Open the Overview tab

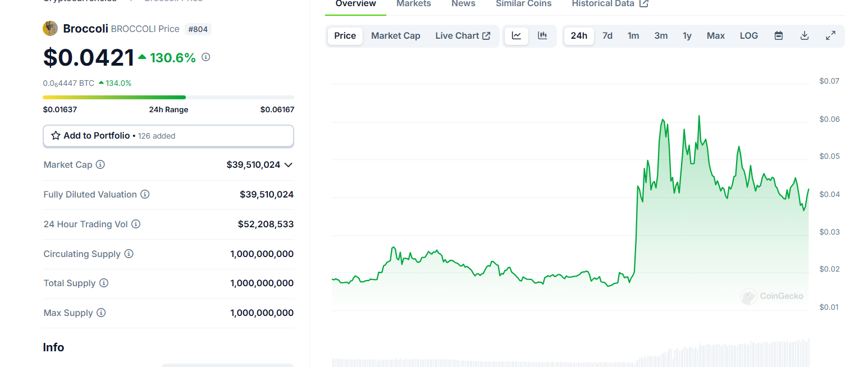(356, 4)
